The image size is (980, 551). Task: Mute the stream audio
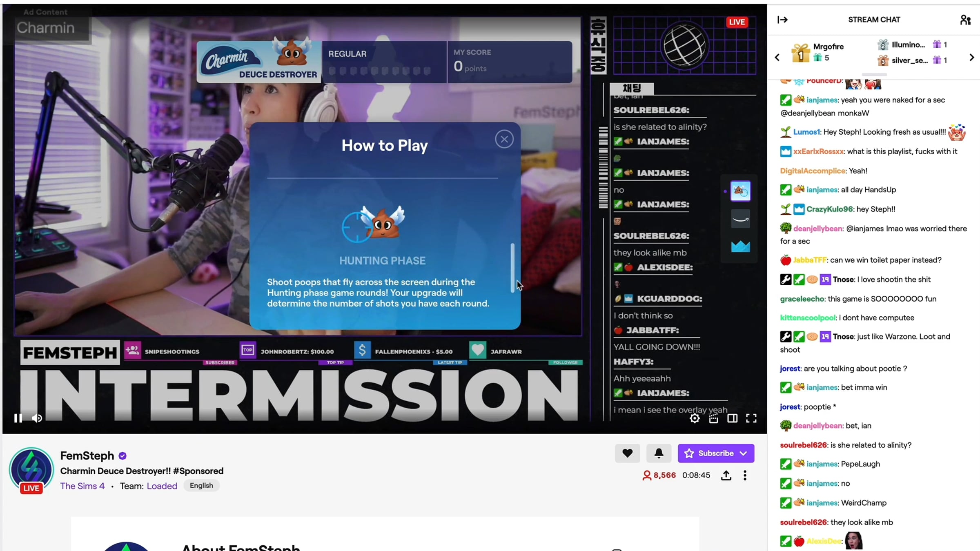37,418
